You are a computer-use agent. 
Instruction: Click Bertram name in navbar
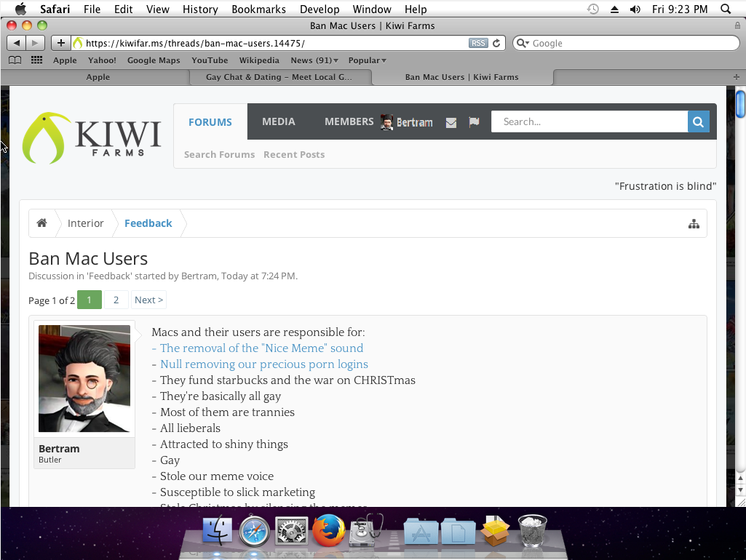point(414,122)
